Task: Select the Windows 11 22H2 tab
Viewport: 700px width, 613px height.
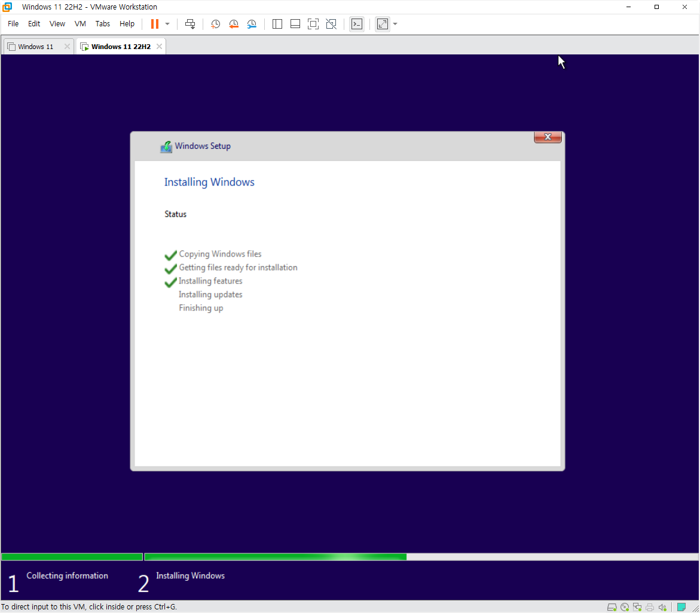Action: (x=121, y=47)
